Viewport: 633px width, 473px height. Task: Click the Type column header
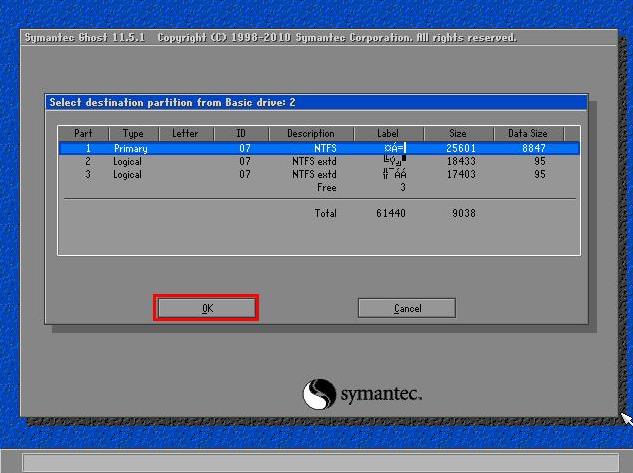(x=133, y=133)
